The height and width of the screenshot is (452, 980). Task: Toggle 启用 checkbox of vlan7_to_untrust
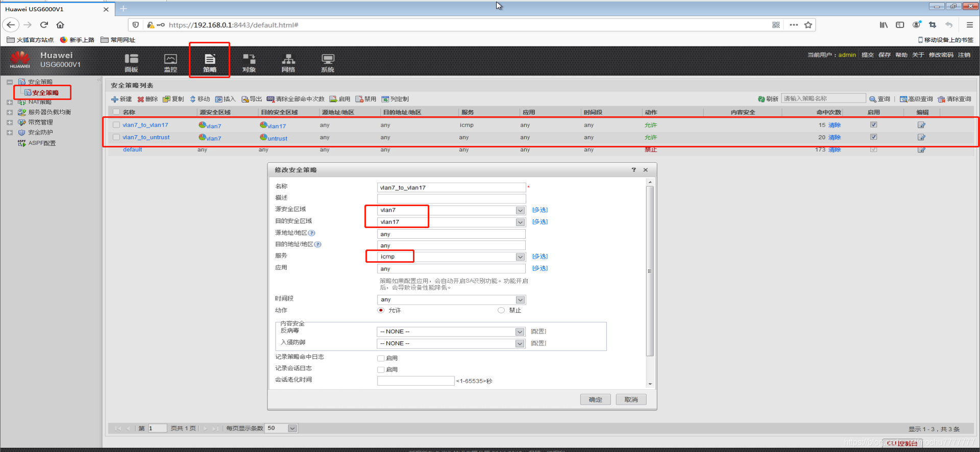coord(873,137)
